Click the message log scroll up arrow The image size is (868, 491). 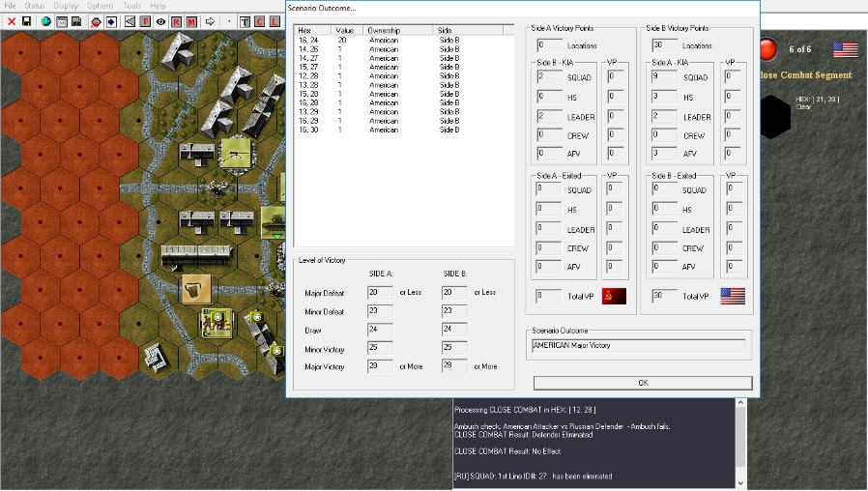coord(740,404)
